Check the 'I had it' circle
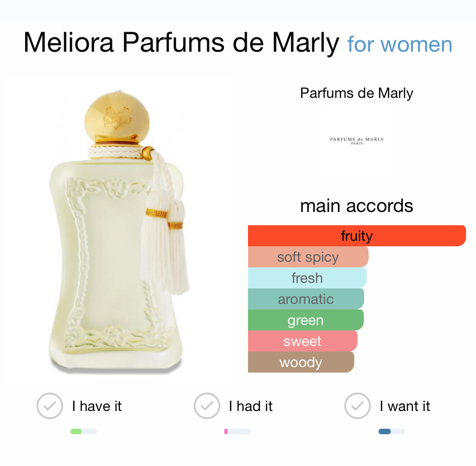The width and height of the screenshot is (476, 466). click(x=207, y=406)
